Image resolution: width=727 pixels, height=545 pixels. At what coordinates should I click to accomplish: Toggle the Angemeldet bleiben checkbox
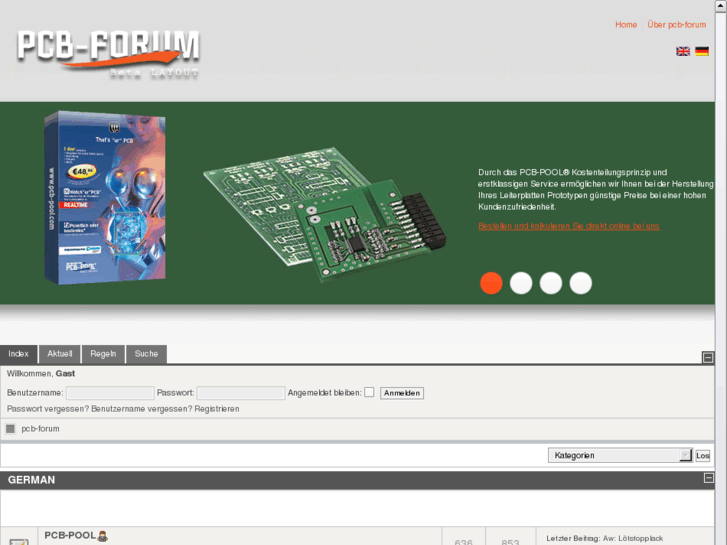click(369, 392)
